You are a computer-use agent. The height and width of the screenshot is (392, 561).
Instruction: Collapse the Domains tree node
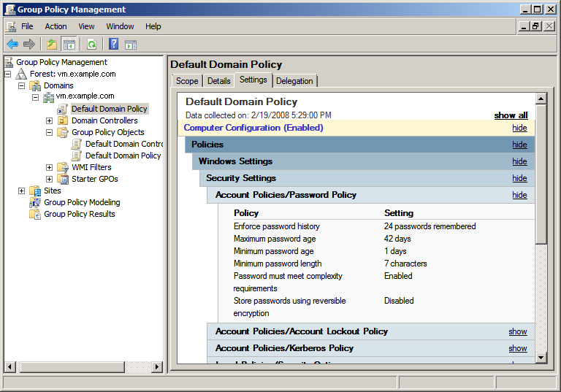click(x=21, y=86)
